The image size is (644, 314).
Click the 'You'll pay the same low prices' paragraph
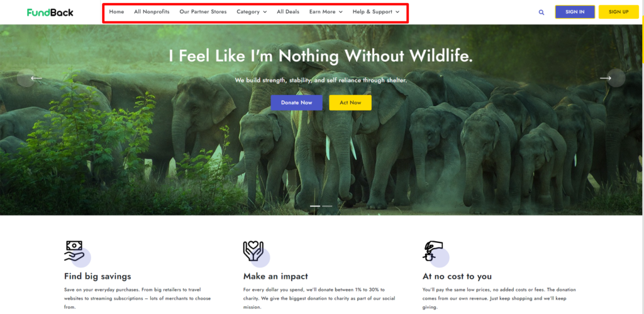(x=499, y=298)
